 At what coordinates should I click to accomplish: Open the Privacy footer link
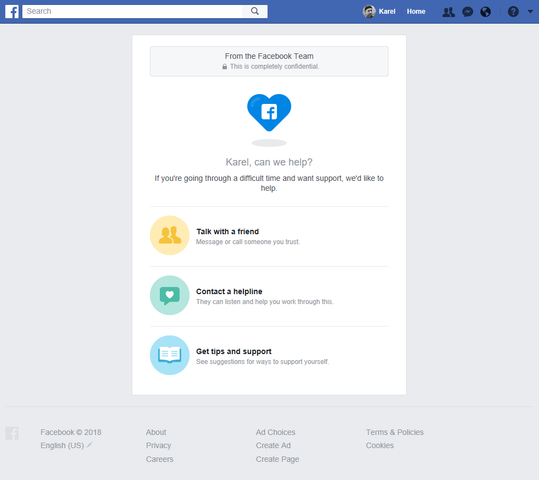tap(158, 445)
